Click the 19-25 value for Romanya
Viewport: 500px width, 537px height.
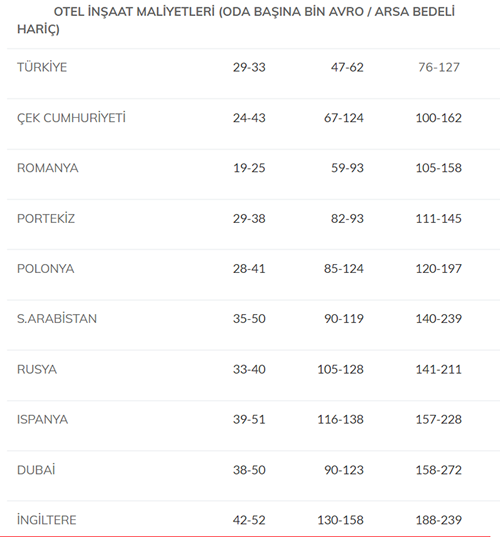(x=249, y=168)
